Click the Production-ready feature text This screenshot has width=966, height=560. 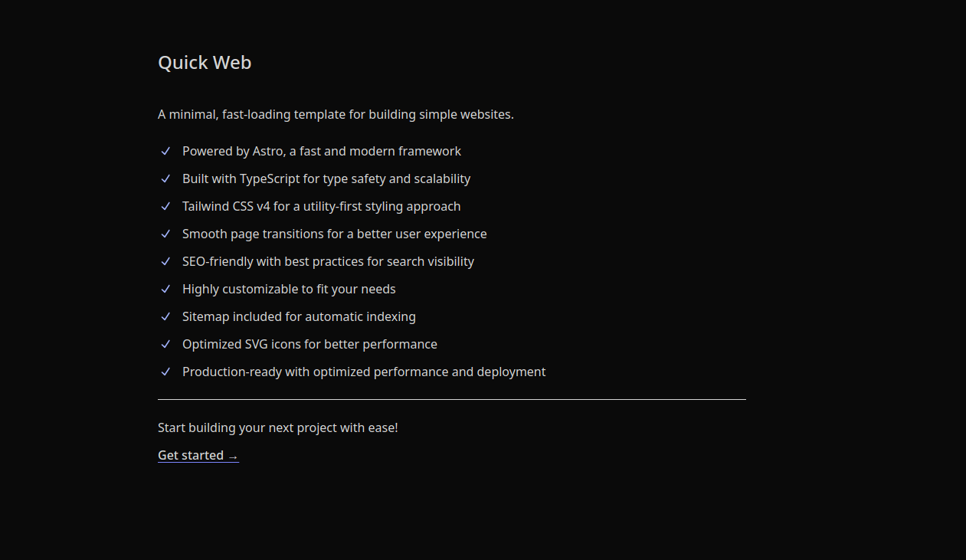point(364,372)
